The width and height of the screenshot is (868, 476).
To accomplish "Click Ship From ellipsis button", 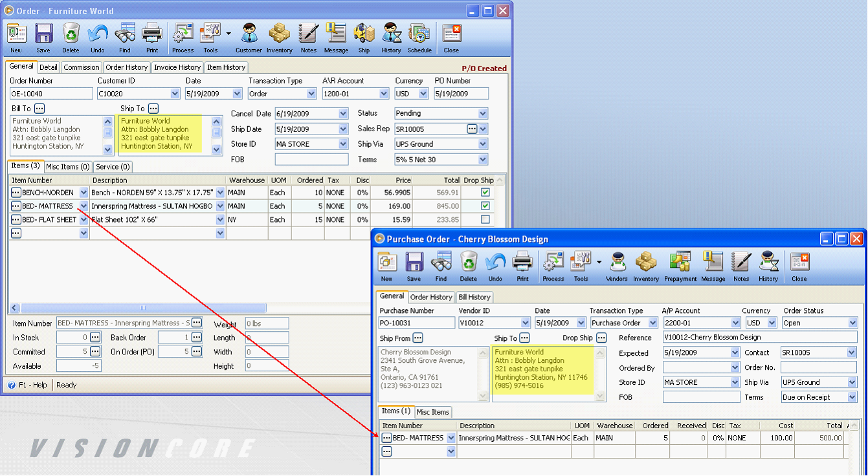I will 417,338.
